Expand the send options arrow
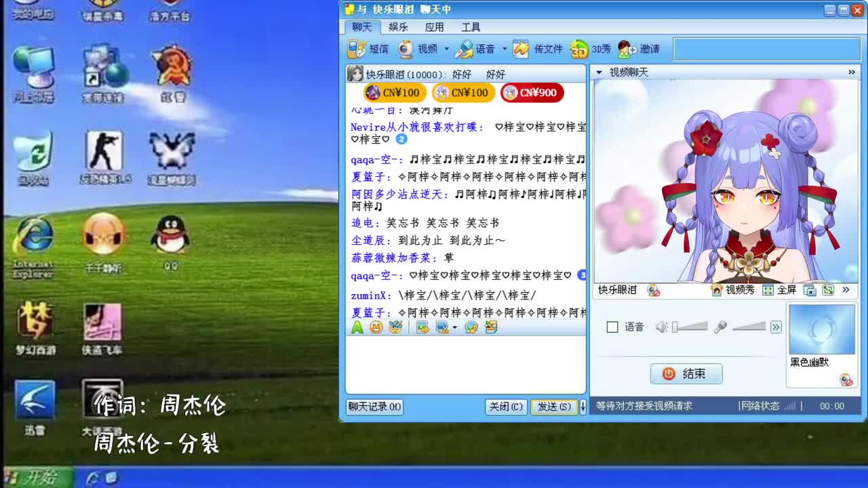Image resolution: width=868 pixels, height=488 pixels. coord(582,407)
